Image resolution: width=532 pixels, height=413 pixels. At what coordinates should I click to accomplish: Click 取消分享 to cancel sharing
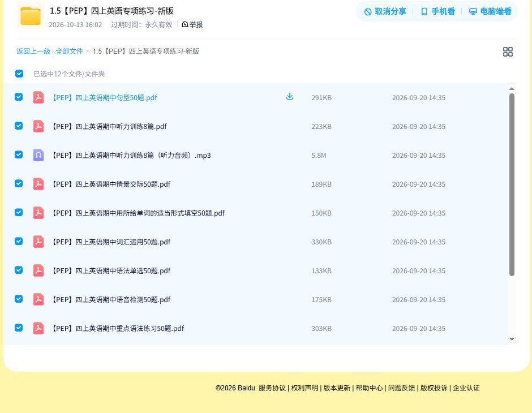(385, 11)
